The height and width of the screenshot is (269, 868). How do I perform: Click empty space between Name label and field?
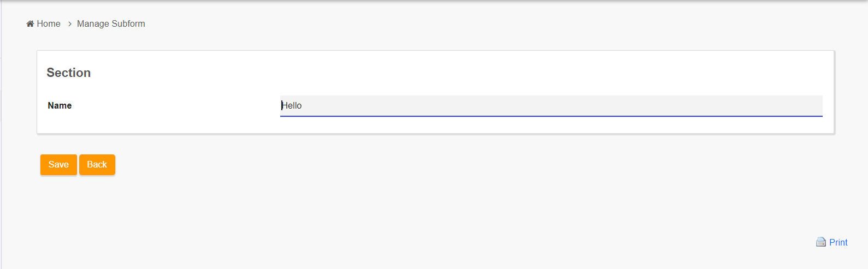click(175, 105)
